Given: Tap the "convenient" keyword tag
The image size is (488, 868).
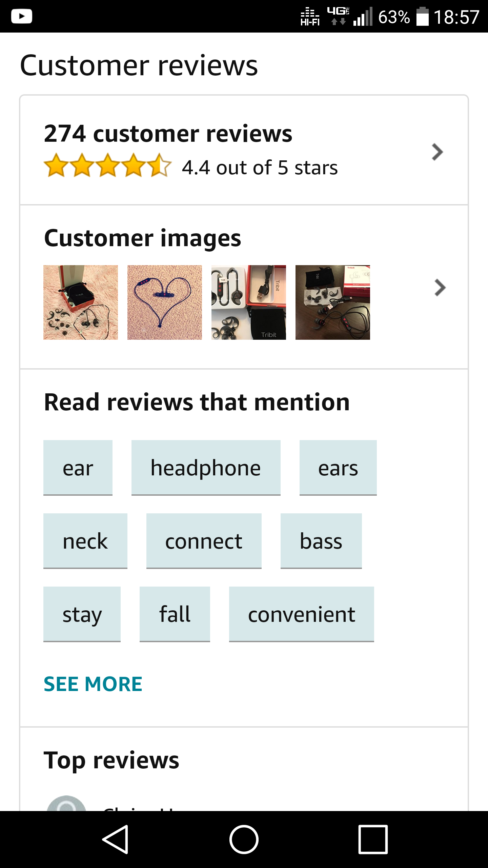Looking at the screenshot, I should [x=301, y=614].
